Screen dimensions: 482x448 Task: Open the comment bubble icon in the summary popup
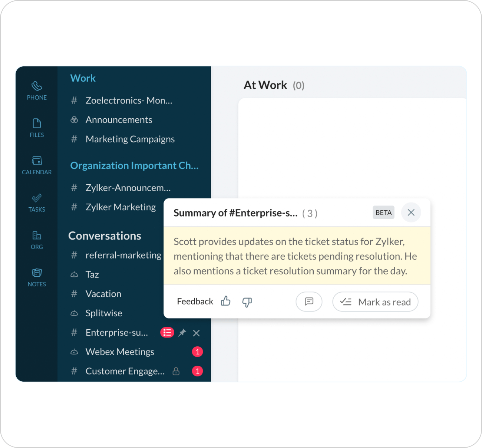[309, 302]
